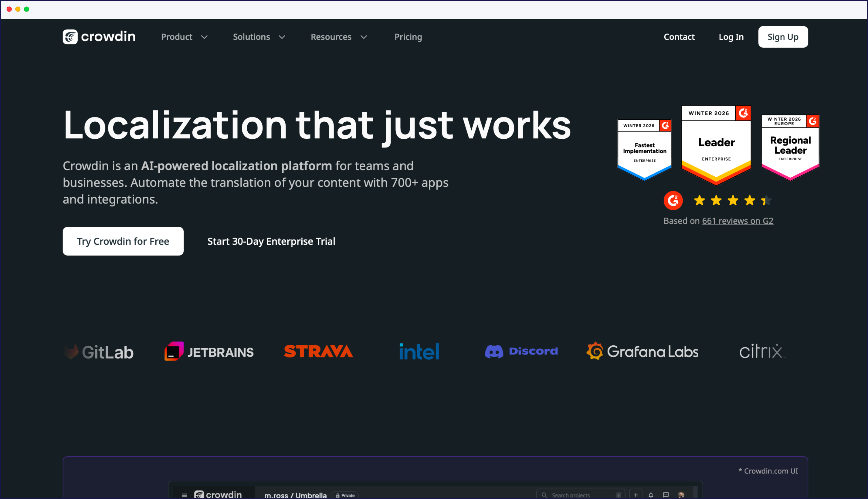Click Try Crowdin for Free button
Screen dimensions: 868x499
tap(123, 241)
